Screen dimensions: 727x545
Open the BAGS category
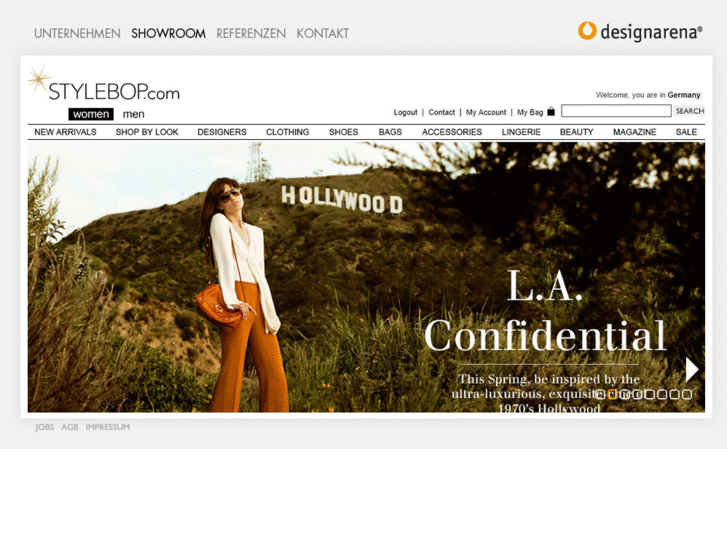click(390, 132)
